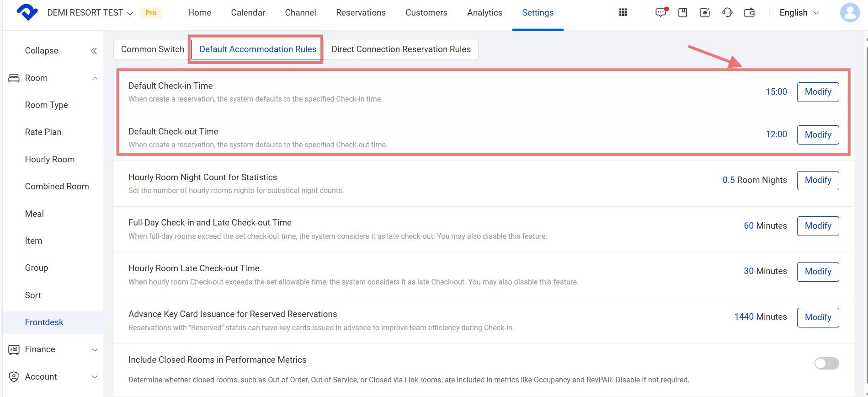Viewport: 868px width, 397px height.
Task: Open the wallet icon in top bar
Action: pos(750,13)
